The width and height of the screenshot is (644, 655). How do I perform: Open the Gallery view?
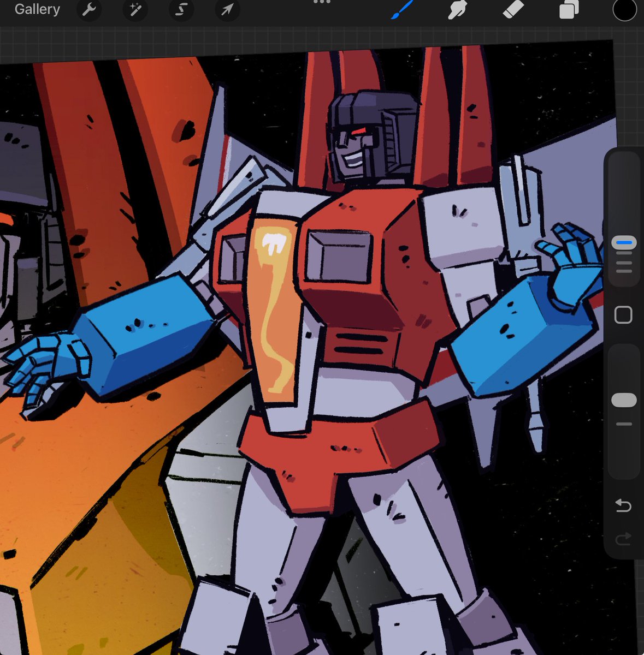point(37,9)
